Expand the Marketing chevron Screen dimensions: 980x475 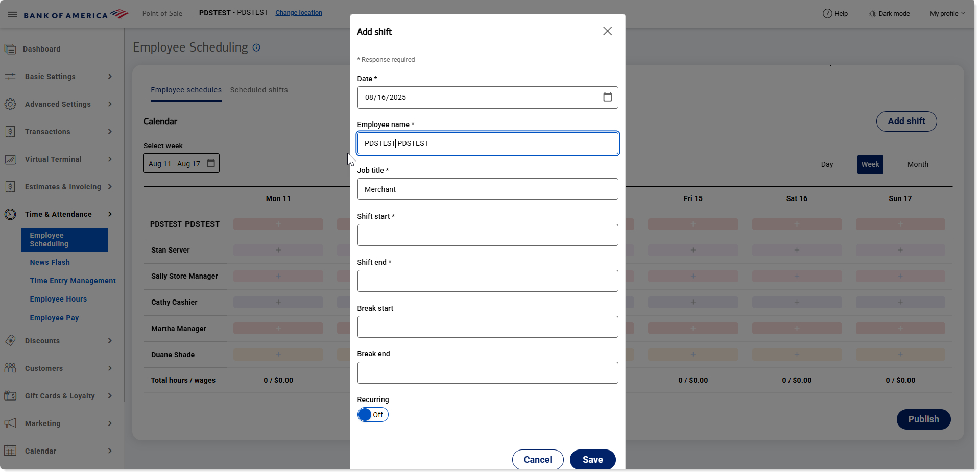(x=110, y=423)
